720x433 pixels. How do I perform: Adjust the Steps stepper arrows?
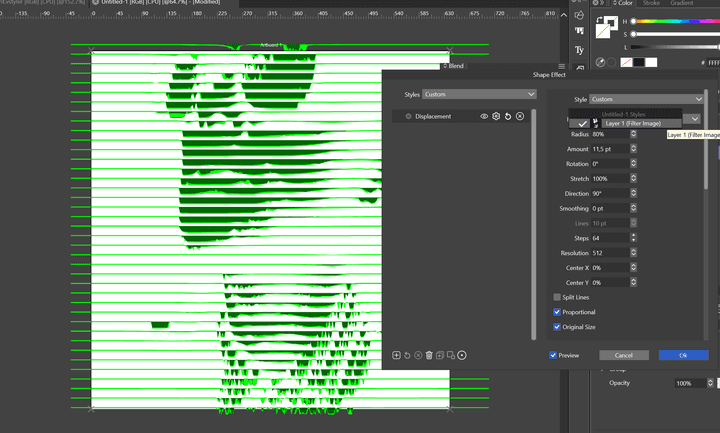pyautogui.click(x=633, y=238)
